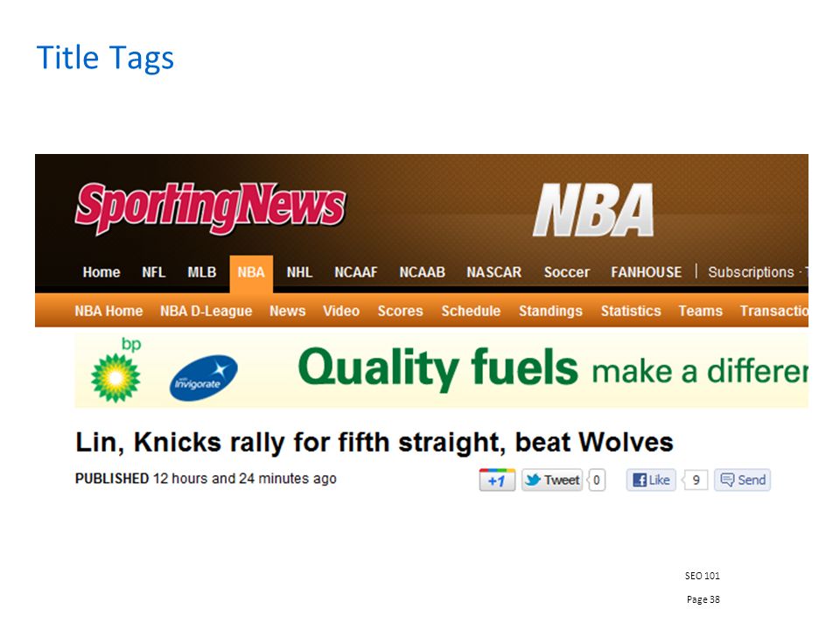This screenshot has width=840, height=630.
Task: Open the NCAAB section tab
Action: coord(422,272)
